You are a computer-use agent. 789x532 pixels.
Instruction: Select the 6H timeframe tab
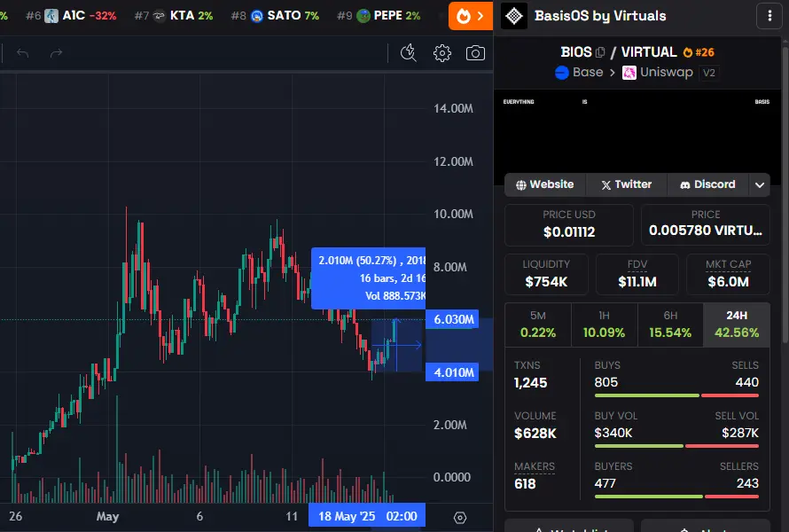click(x=670, y=325)
